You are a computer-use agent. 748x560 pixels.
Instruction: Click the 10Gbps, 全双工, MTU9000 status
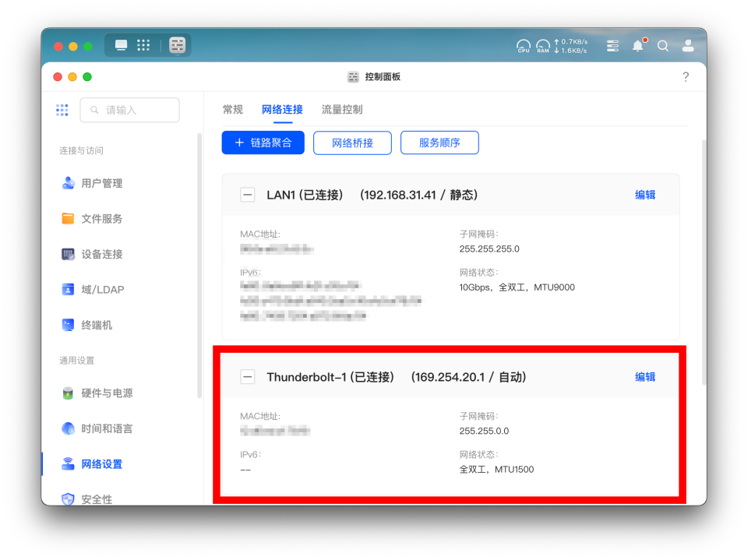point(517,287)
